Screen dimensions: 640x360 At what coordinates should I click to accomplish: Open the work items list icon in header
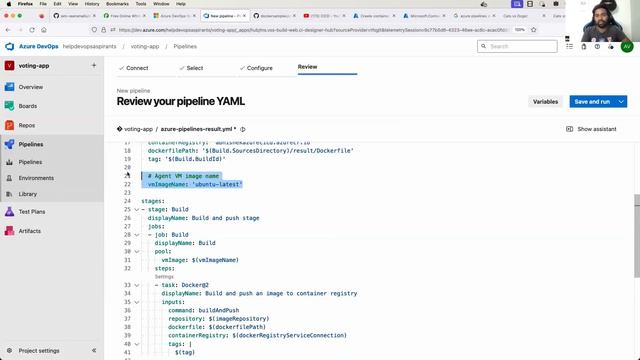(x=569, y=47)
